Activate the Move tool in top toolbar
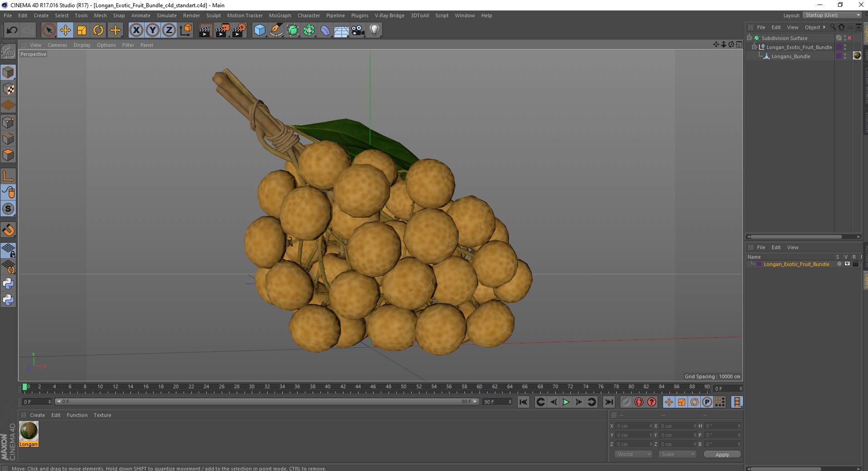Screen dimensions: 868x471 (65, 30)
